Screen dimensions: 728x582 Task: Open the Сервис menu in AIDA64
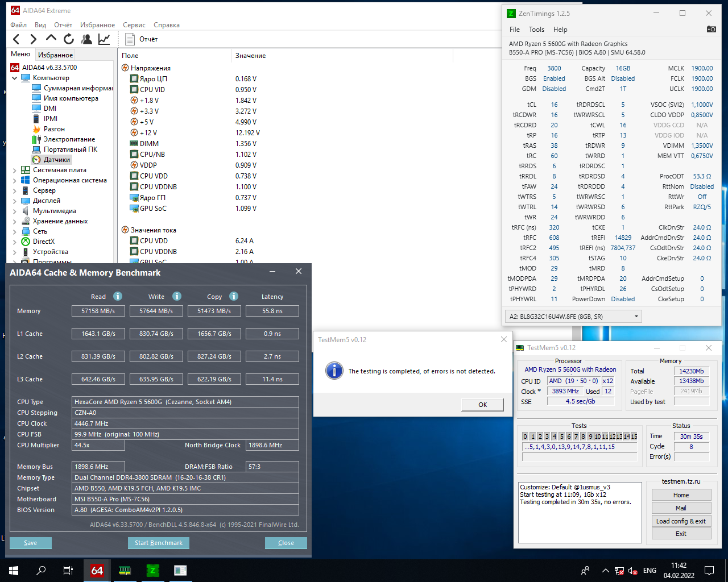[x=134, y=25]
